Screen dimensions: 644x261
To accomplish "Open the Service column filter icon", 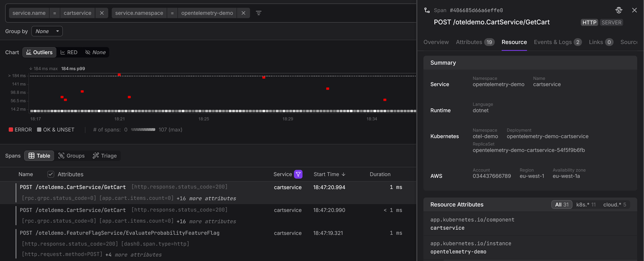I will (x=298, y=174).
